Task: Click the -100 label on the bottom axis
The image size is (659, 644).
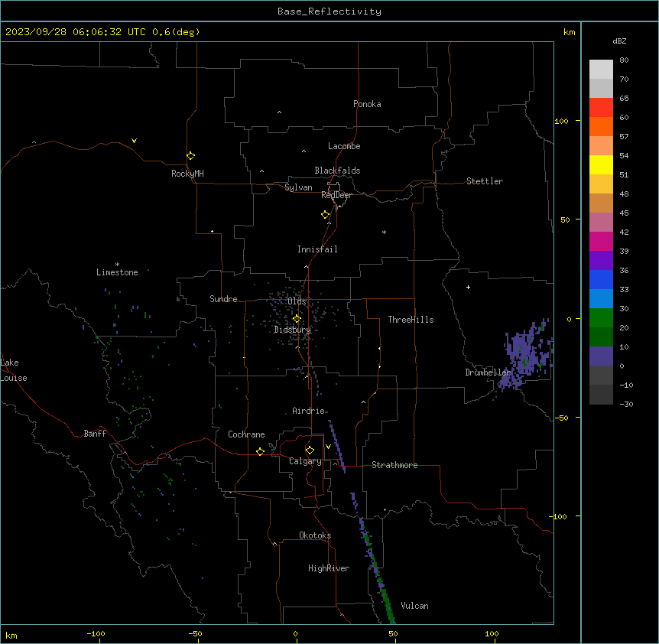Action: click(x=96, y=633)
